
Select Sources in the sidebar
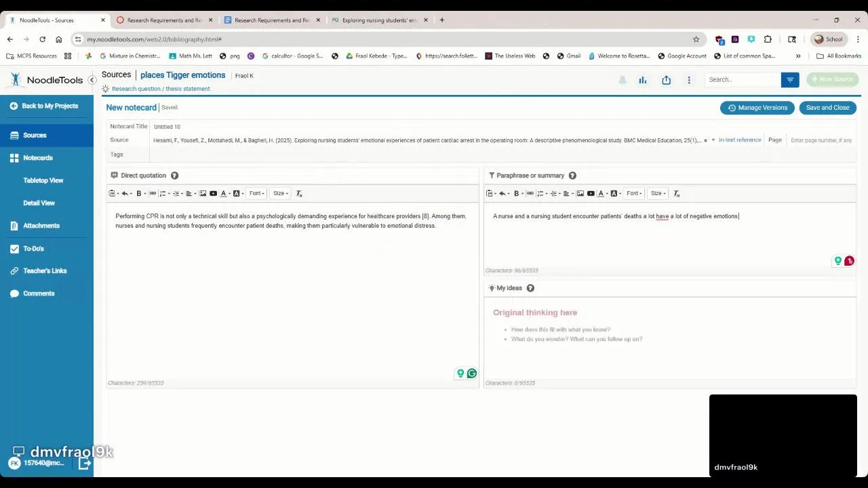click(47, 136)
